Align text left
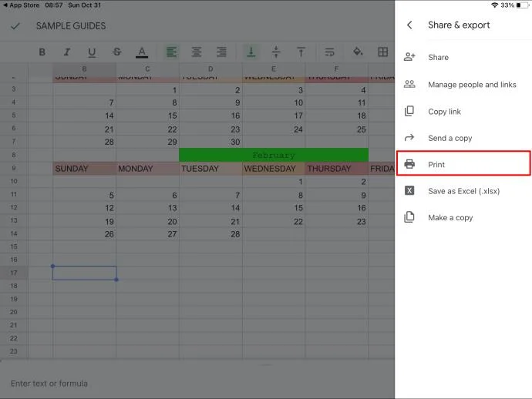The width and height of the screenshot is (532, 399). point(171,52)
